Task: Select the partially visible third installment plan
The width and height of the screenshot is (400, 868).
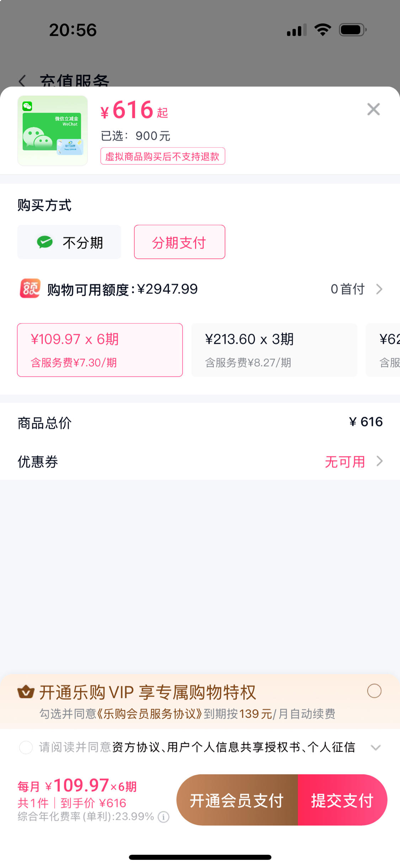Action: coord(383,350)
